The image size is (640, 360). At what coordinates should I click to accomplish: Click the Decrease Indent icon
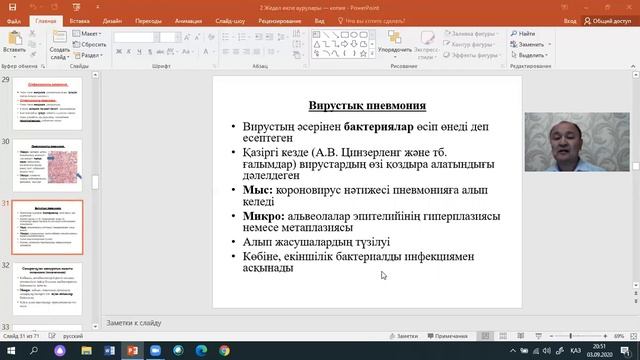pos(258,38)
